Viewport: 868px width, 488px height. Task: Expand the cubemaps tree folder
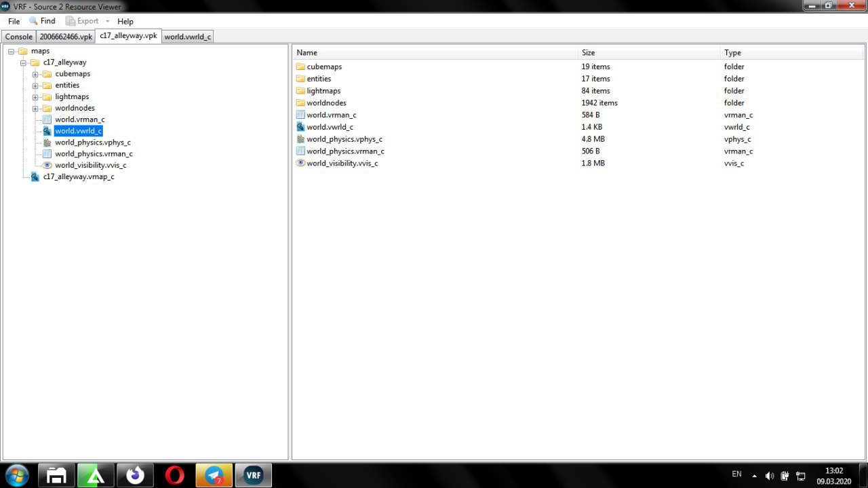[x=35, y=74]
